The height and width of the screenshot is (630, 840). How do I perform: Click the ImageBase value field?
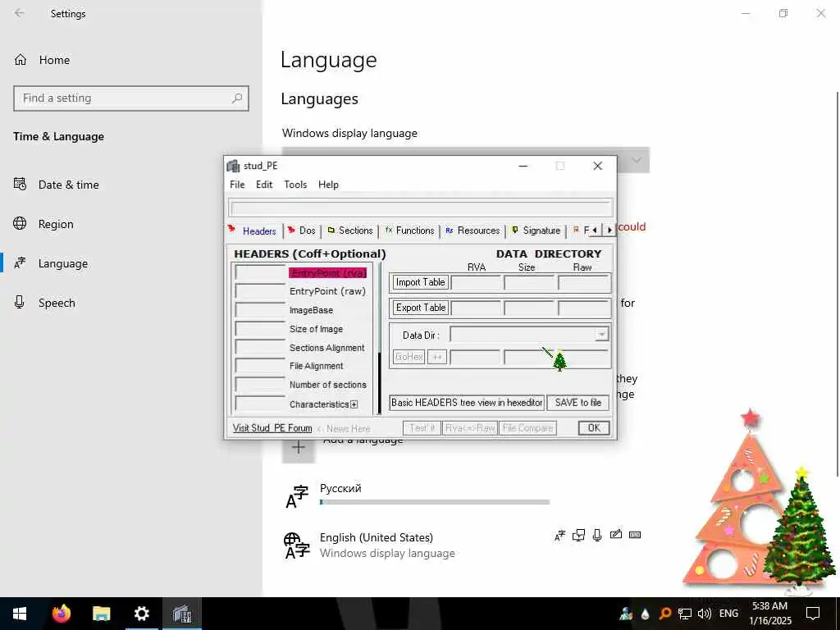(260, 310)
